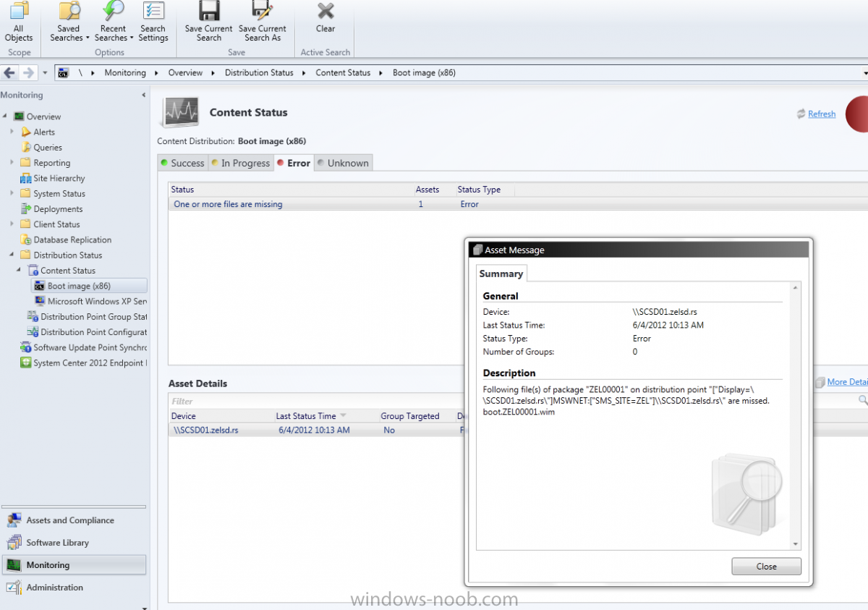Image resolution: width=868 pixels, height=610 pixels.
Task: Collapse the Content Status tree node
Action: pyautogui.click(x=19, y=270)
